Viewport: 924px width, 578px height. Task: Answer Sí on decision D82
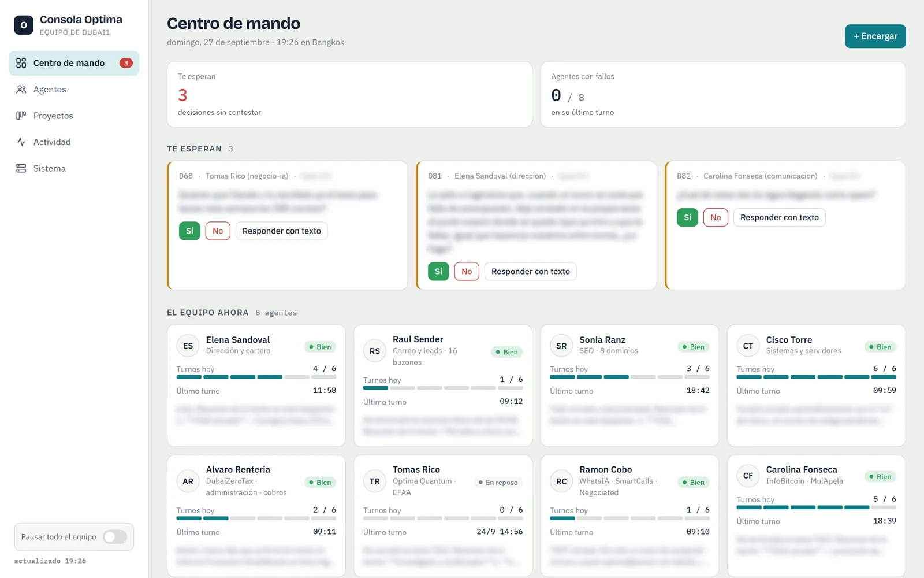coord(687,217)
